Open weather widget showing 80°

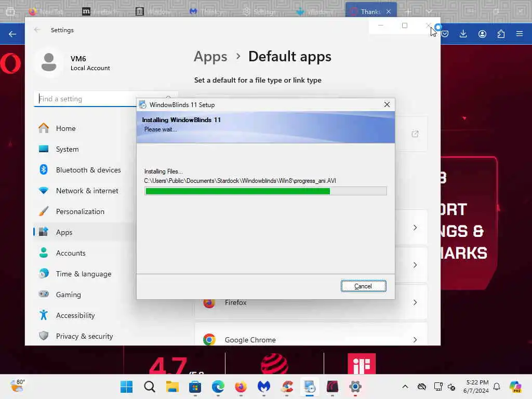coord(17,386)
